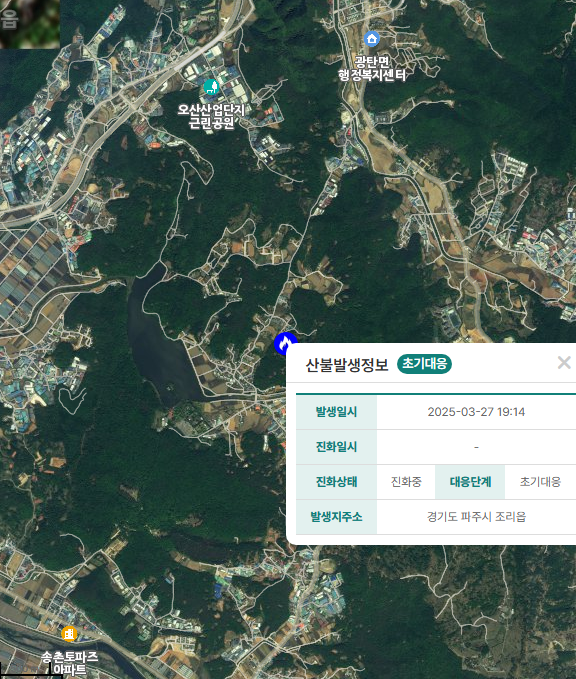Click the date value 2025-03-27 19:14
576x679 pixels.
pyautogui.click(x=476, y=412)
